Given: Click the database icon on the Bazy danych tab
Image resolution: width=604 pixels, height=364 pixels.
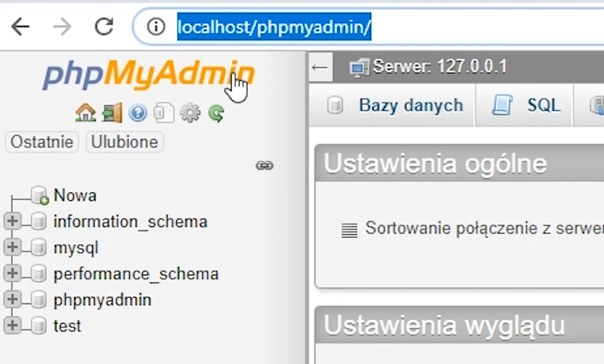Looking at the screenshot, I should pyautogui.click(x=335, y=105).
